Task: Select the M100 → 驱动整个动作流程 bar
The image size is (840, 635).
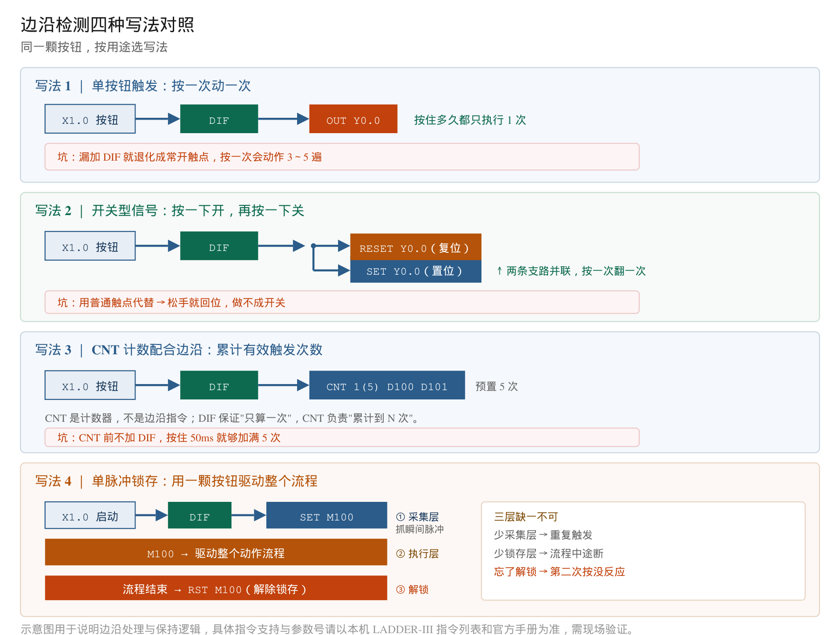Action: (216, 552)
